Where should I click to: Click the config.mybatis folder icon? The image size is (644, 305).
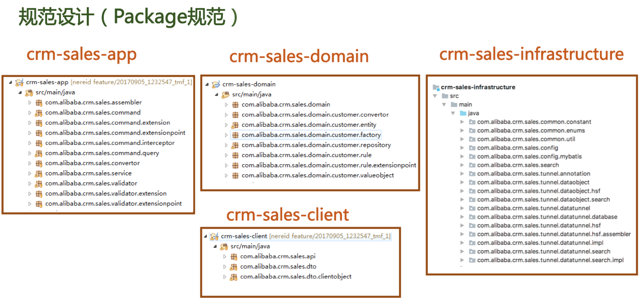(x=472, y=157)
